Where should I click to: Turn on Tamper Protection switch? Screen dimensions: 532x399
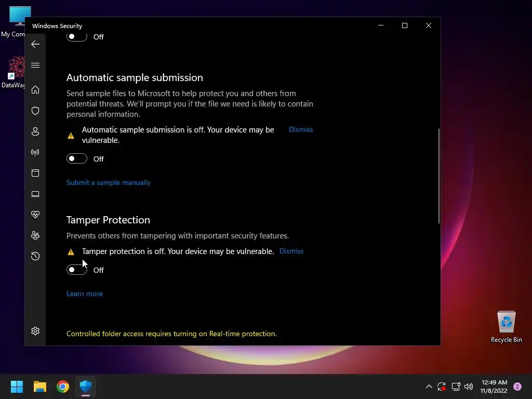[77, 270]
